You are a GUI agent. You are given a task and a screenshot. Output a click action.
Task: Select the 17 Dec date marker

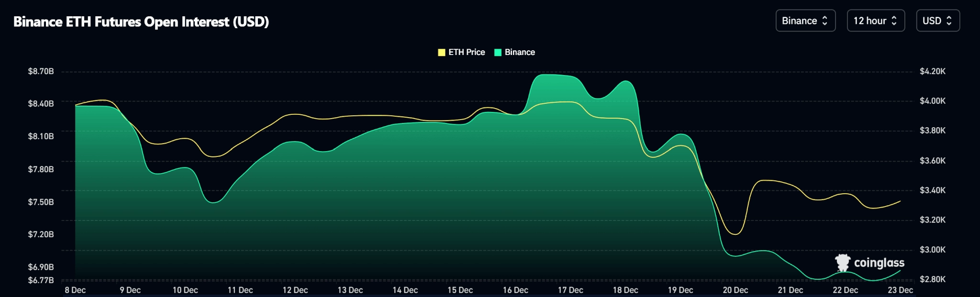[x=570, y=290]
